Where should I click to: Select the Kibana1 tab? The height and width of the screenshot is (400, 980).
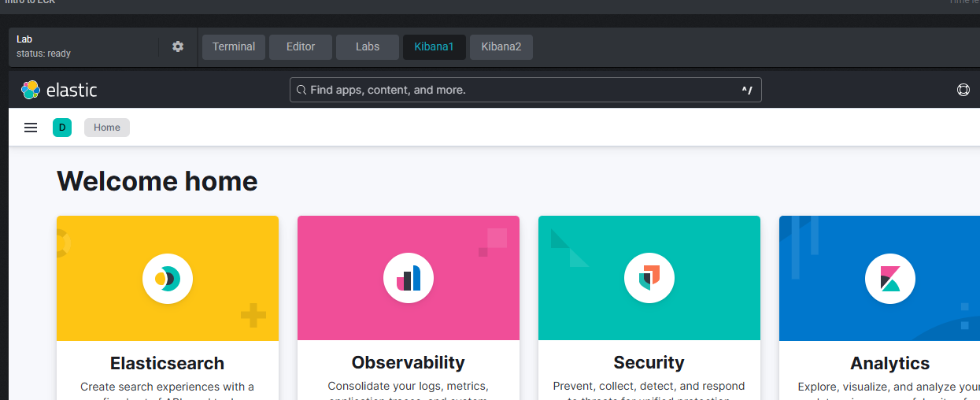click(435, 46)
